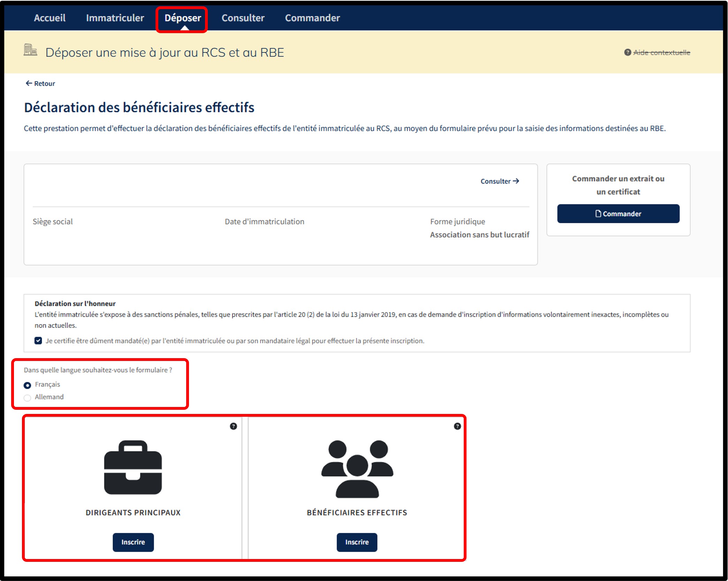Click the building icon next to page header
The height and width of the screenshot is (581, 728).
[x=30, y=50]
